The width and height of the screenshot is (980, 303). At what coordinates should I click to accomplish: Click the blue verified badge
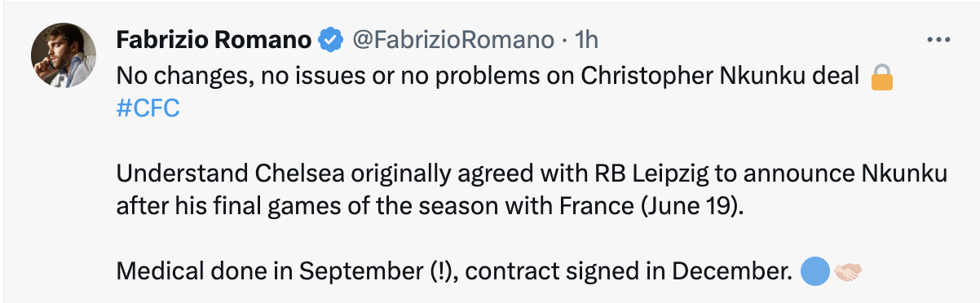pyautogui.click(x=329, y=39)
